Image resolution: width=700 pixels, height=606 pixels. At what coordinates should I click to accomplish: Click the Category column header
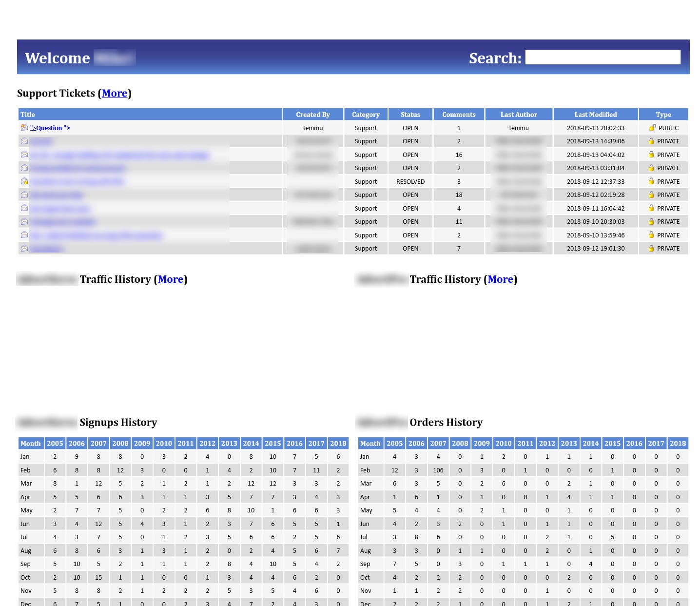tap(366, 115)
